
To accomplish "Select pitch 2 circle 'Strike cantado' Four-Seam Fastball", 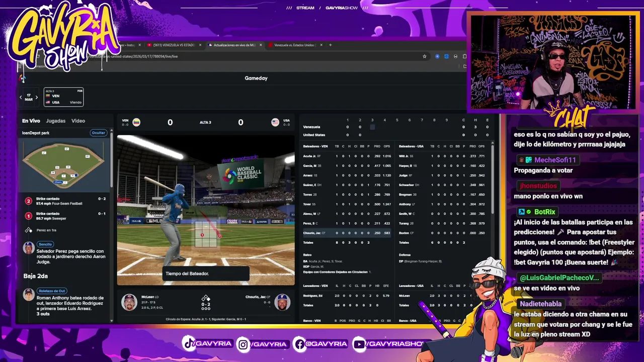I will (29, 201).
